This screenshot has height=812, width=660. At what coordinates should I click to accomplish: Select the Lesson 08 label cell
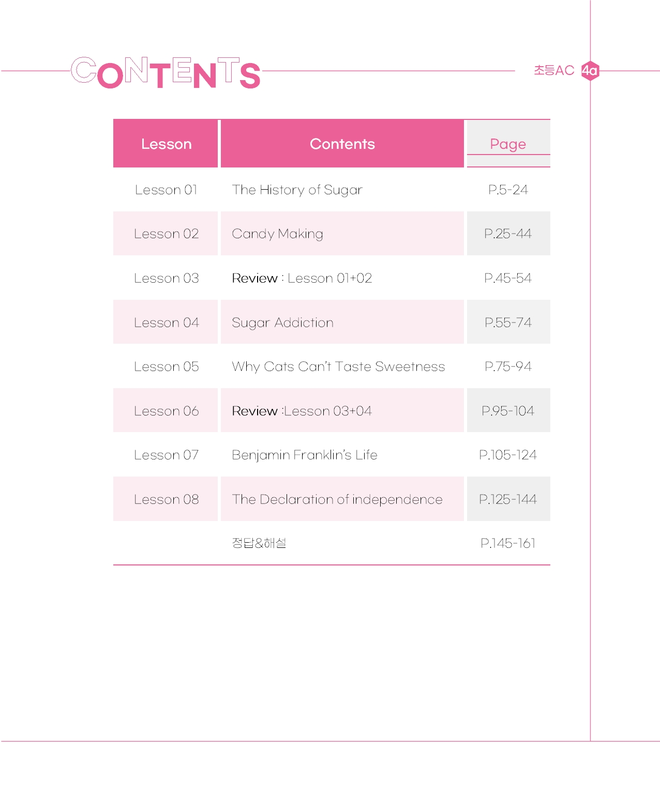(166, 499)
